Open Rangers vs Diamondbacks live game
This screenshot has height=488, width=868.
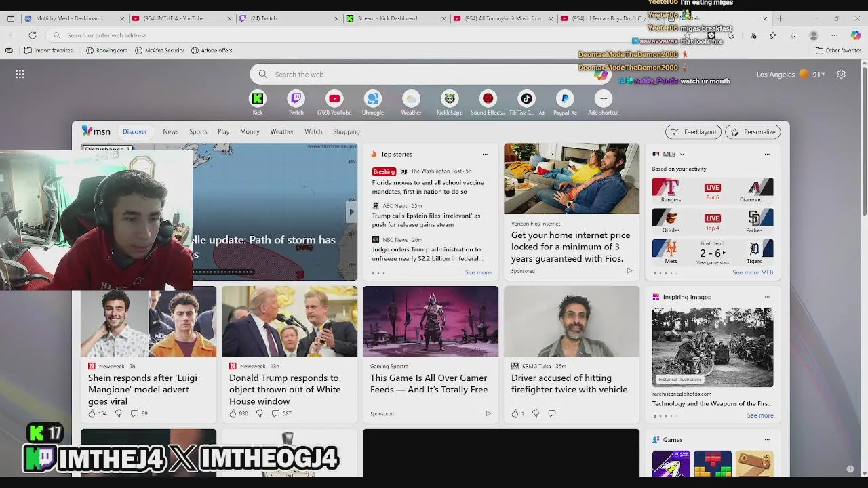pos(713,190)
